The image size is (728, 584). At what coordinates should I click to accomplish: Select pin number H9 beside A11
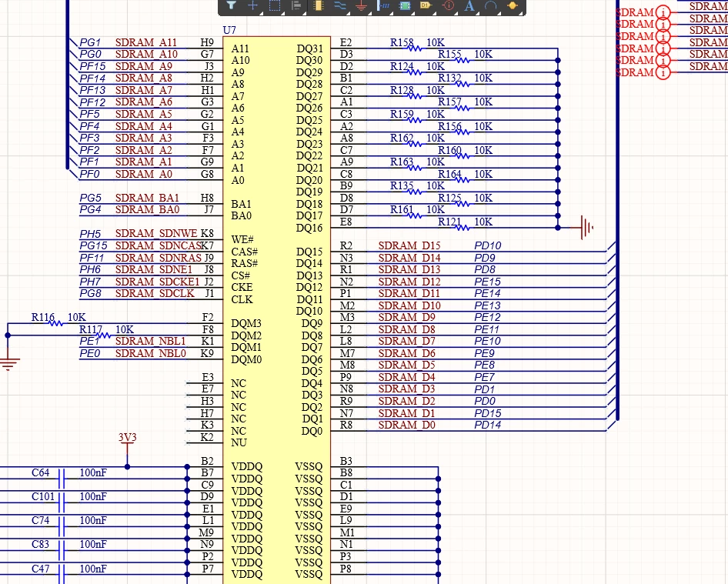(207, 42)
